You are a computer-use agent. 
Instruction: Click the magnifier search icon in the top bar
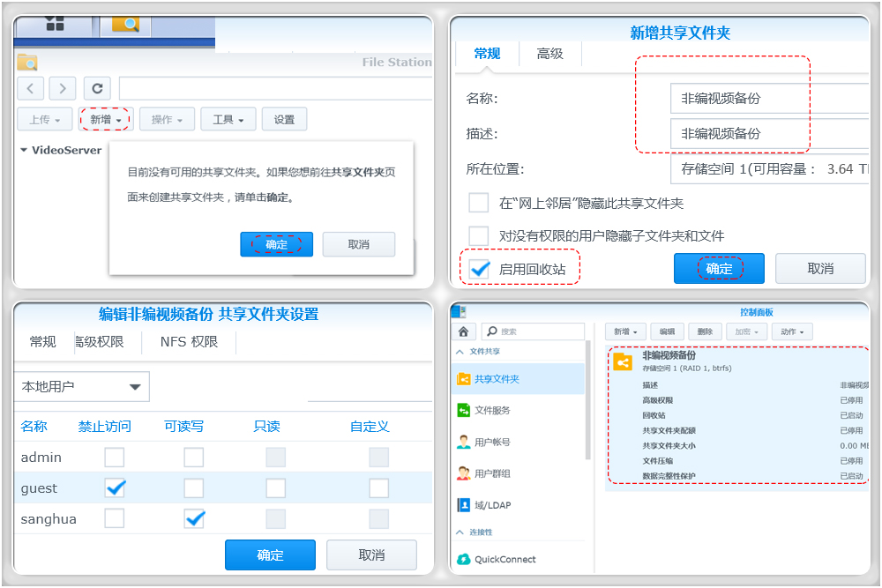coord(125,25)
